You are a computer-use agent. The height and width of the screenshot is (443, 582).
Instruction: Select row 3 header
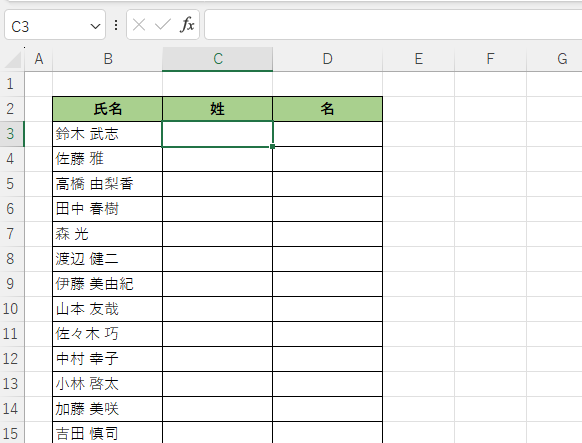12,134
